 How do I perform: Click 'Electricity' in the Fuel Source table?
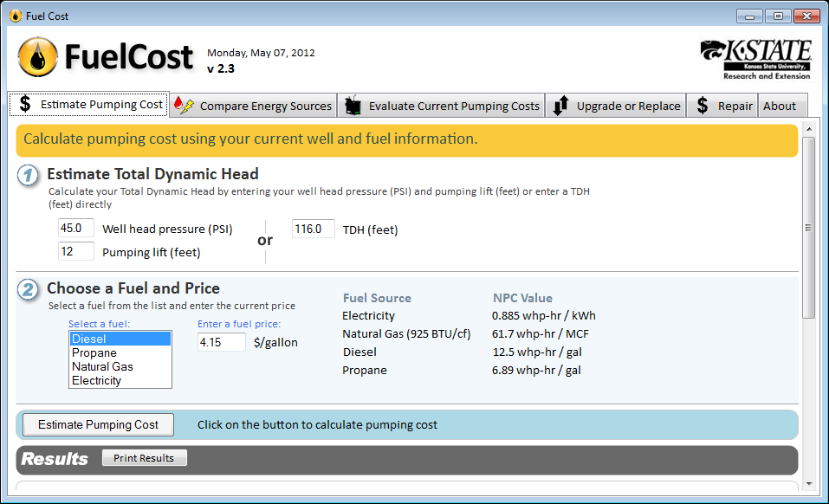[x=368, y=316]
